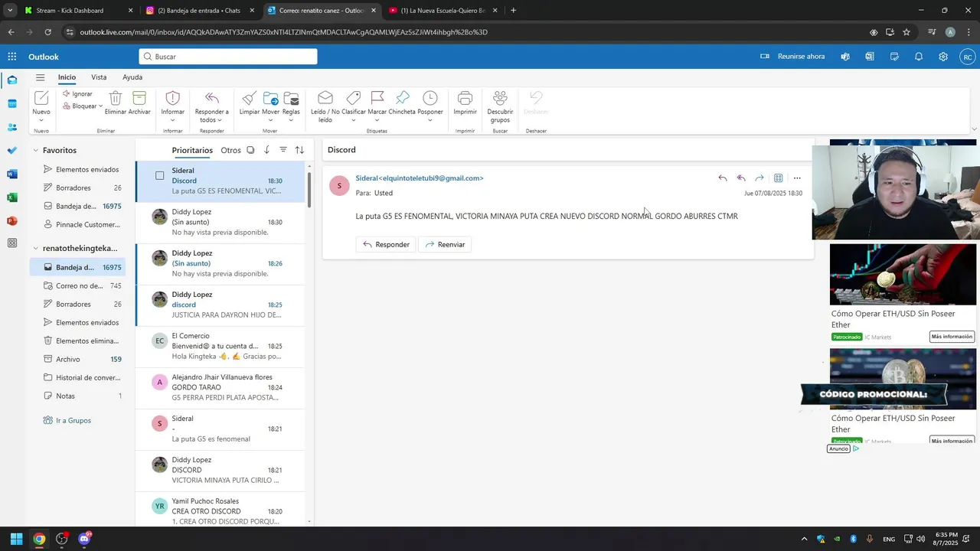Click Leído / No leído envelope icon
The height and width of the screenshot is (551, 980).
[x=325, y=98]
